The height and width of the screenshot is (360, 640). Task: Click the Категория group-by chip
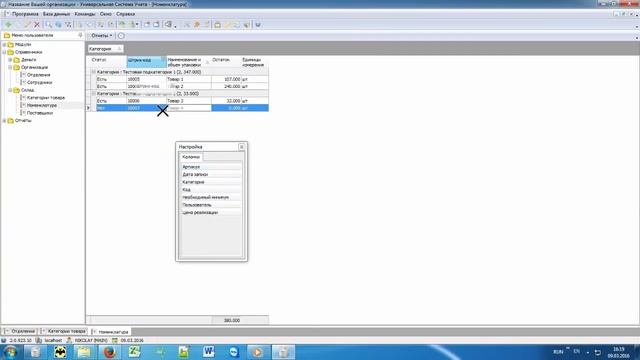tap(105, 49)
